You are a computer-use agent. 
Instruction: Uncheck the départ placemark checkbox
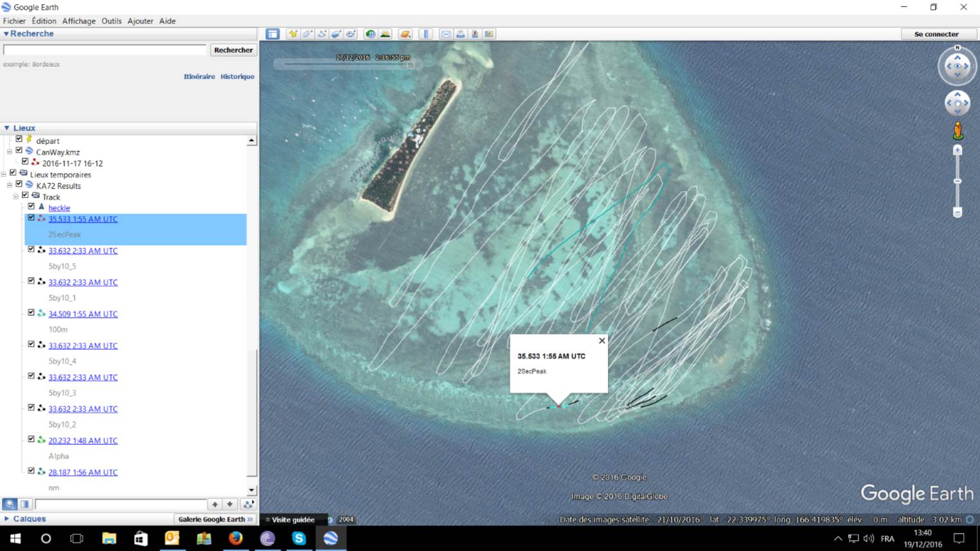pos(19,140)
